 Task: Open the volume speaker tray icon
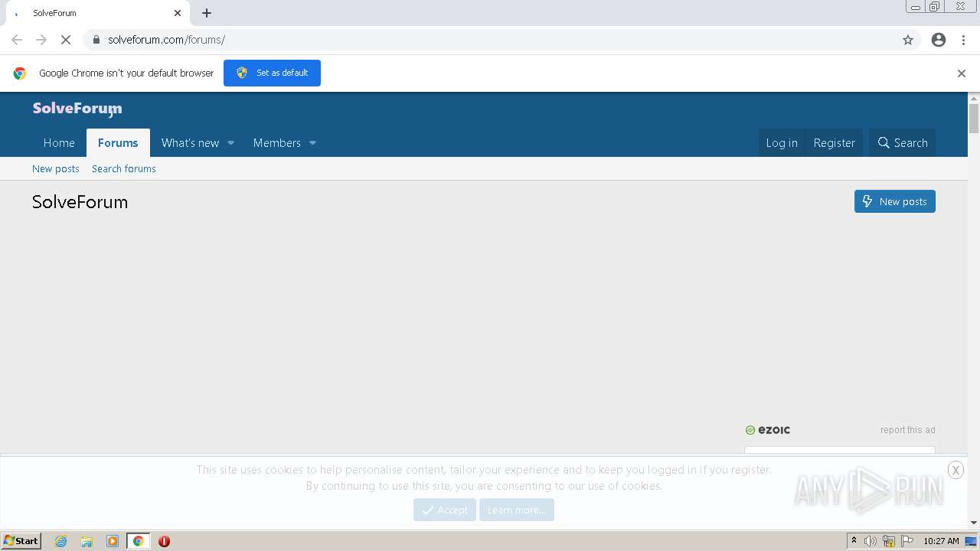coord(871,541)
